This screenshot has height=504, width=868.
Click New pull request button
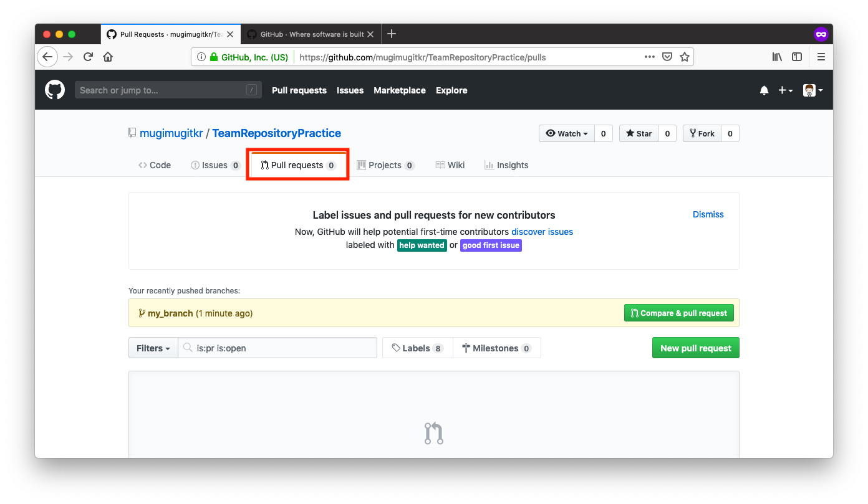pos(696,348)
